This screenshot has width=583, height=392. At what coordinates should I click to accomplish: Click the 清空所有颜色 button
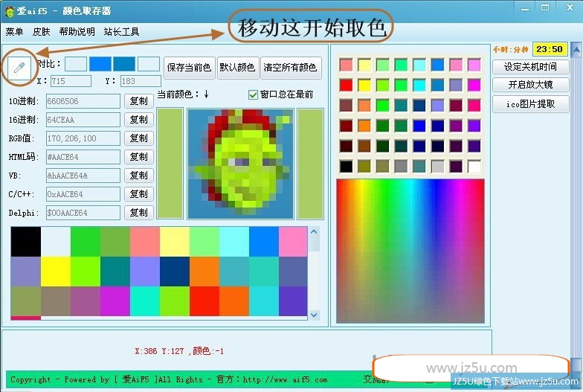pos(290,68)
